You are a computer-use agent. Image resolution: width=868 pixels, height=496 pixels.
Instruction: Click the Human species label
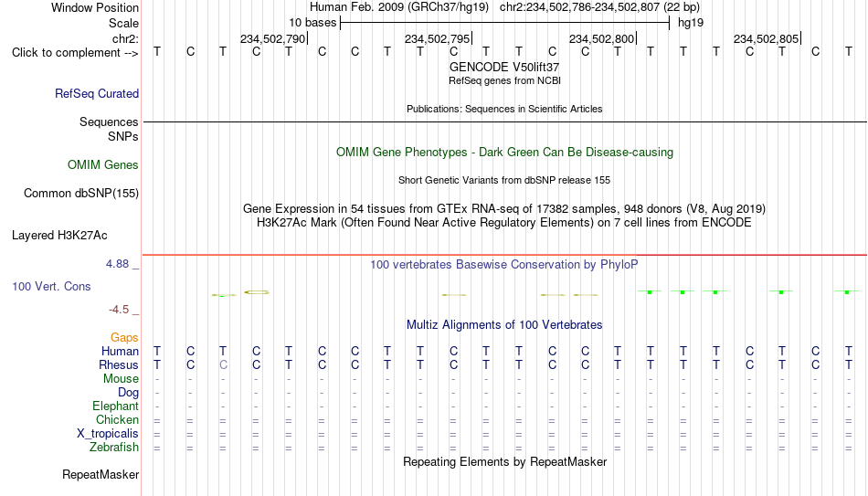pyautogui.click(x=120, y=352)
